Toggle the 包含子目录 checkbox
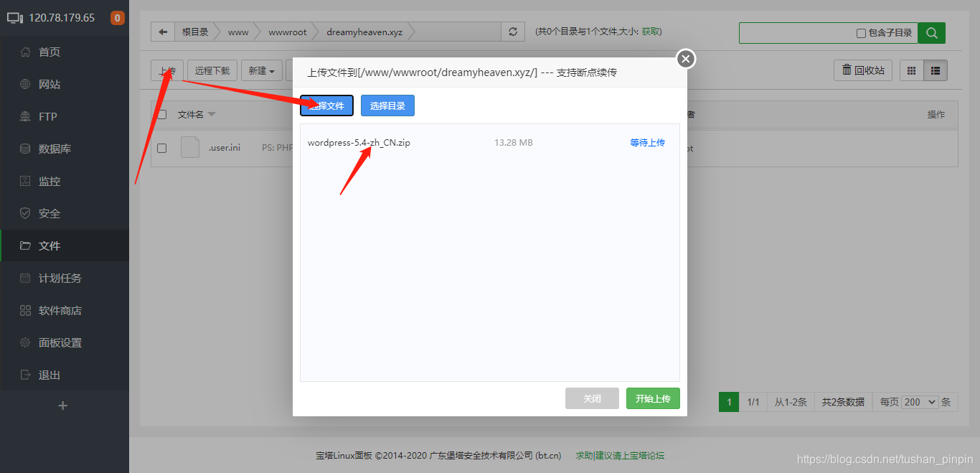 tap(861, 33)
